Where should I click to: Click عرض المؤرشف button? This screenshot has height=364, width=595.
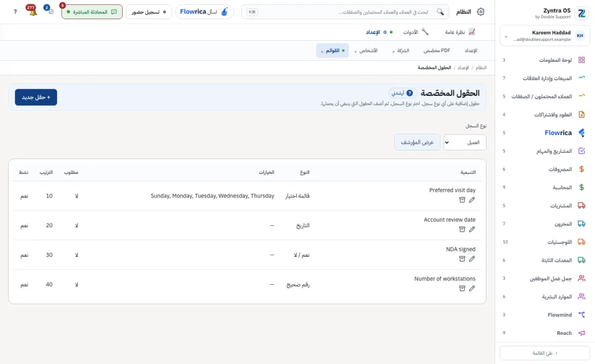click(417, 142)
